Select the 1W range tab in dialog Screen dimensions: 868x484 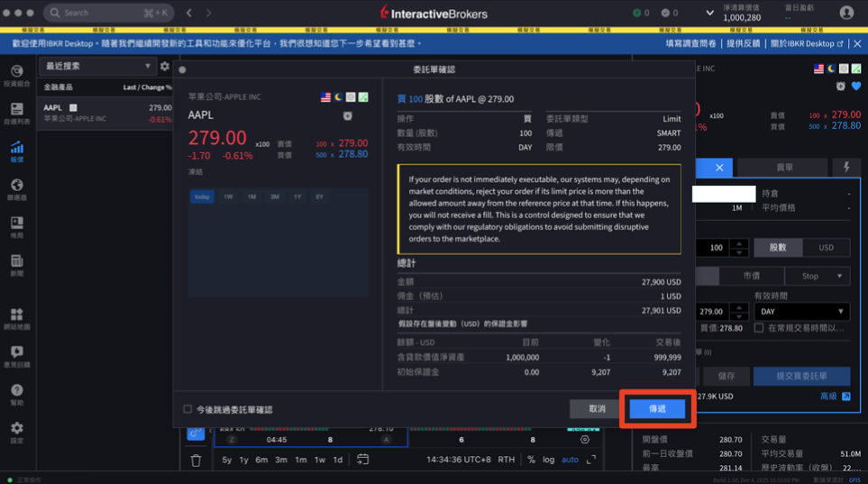point(228,196)
